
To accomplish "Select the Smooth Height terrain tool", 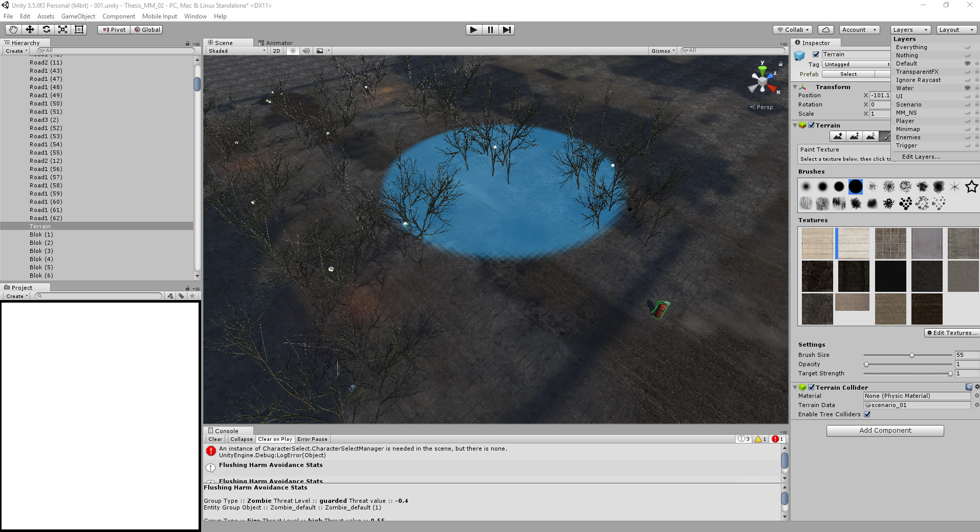I will click(x=872, y=136).
